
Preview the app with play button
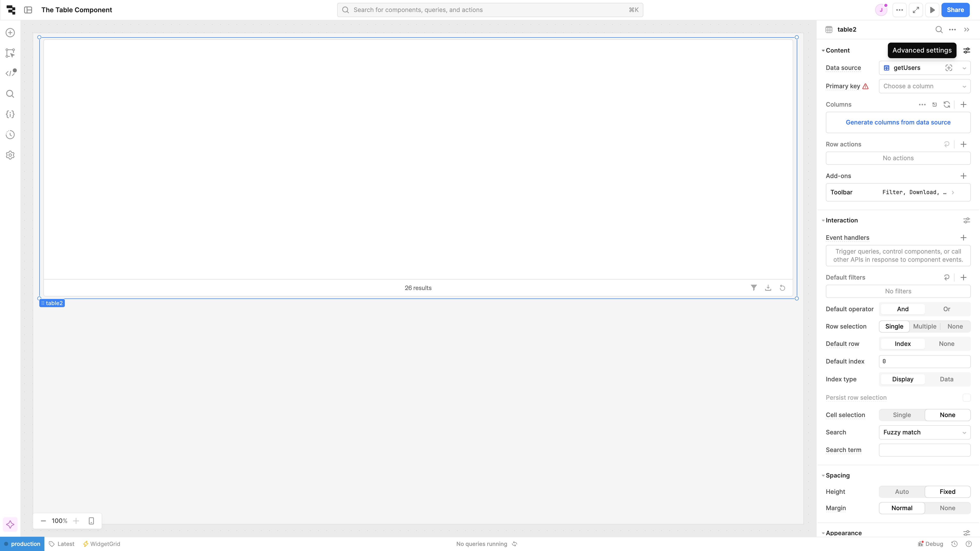[933, 10]
